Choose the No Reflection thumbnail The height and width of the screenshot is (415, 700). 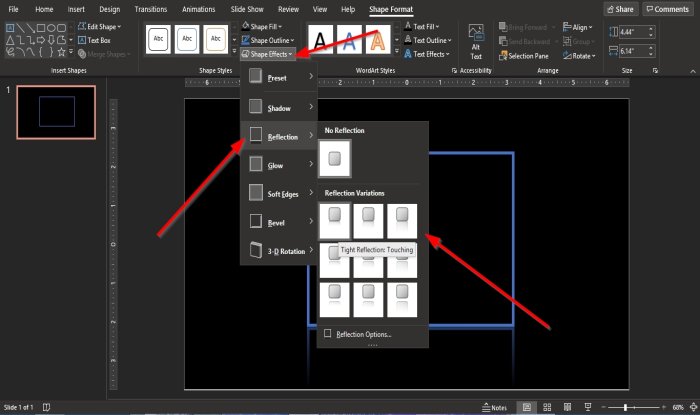click(334, 158)
